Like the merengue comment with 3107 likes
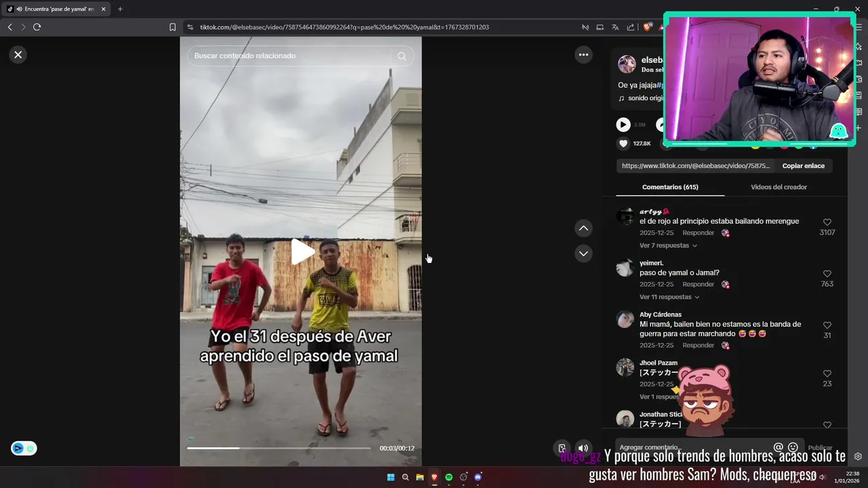Viewport: 868px width, 488px height. pos(827,222)
